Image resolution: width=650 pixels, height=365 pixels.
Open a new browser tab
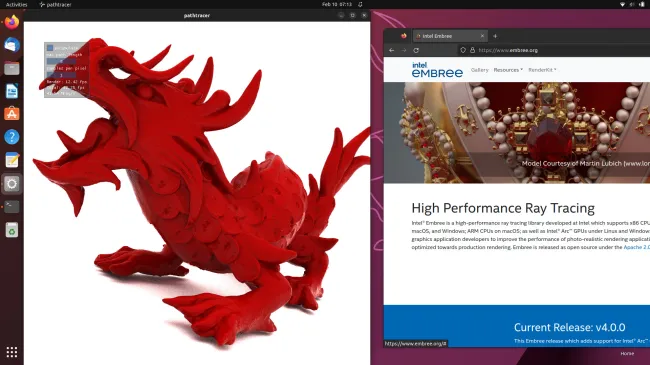click(495, 36)
